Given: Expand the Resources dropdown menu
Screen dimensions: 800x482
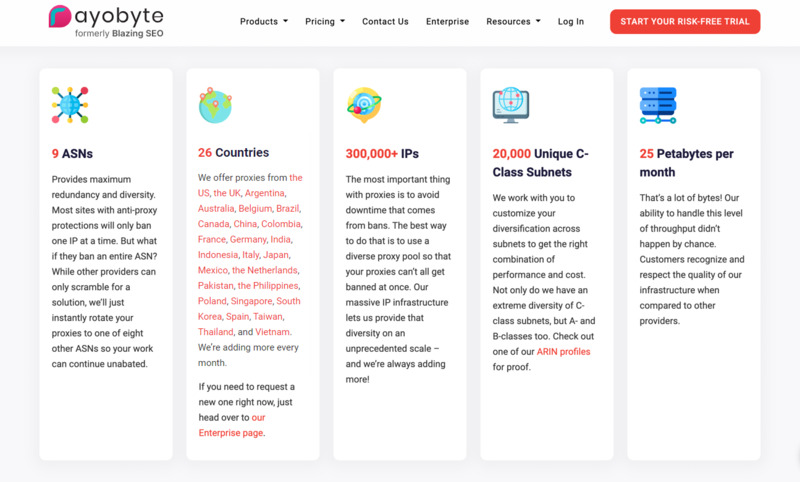Looking at the screenshot, I should click(x=513, y=21).
